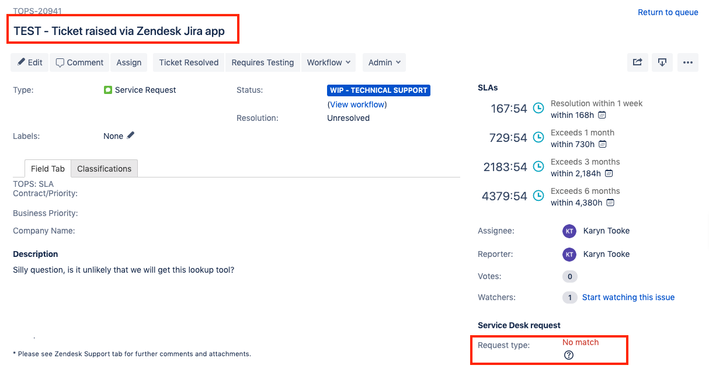Click the issue title TEST - Ticket raised
Screen dimensions: 709x369
click(119, 31)
